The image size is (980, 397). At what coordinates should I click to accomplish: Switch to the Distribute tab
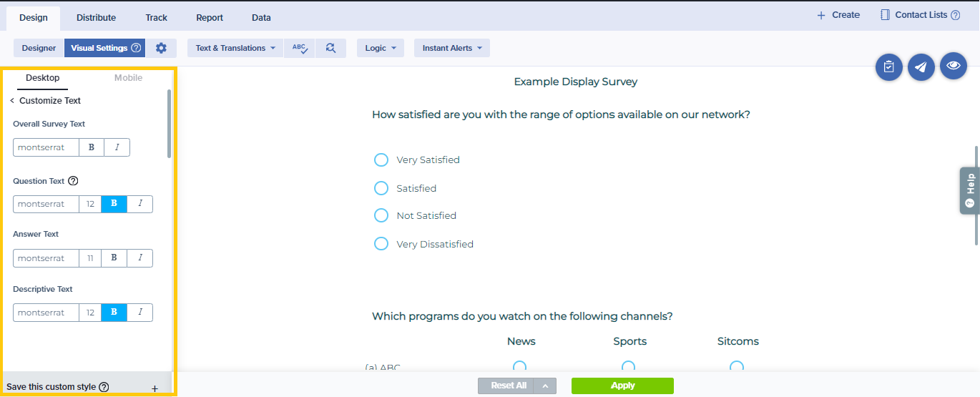pos(96,17)
